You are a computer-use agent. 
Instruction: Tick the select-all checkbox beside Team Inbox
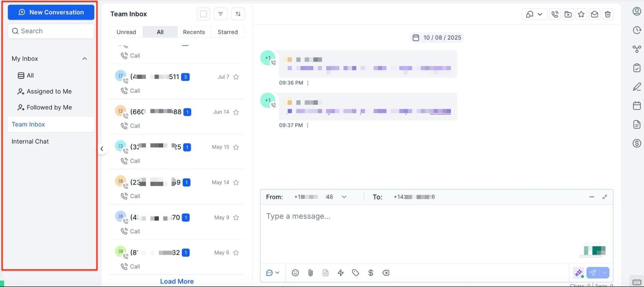pyautogui.click(x=203, y=14)
